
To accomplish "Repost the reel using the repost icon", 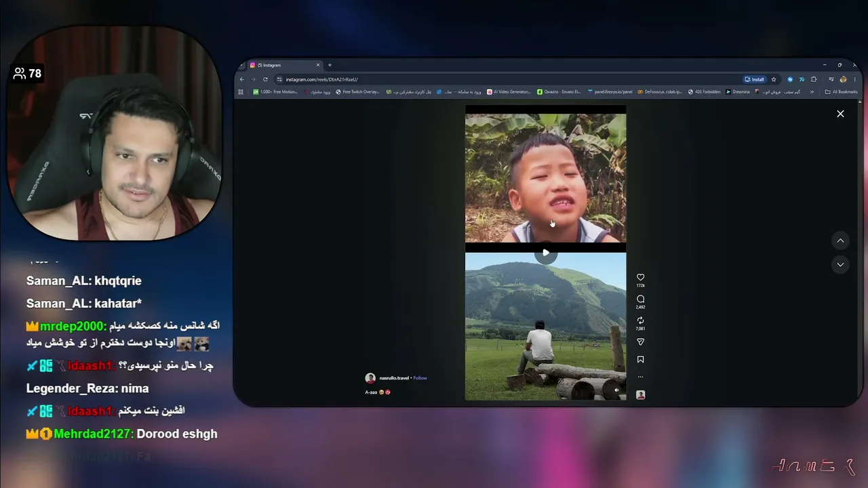I will coord(640,321).
